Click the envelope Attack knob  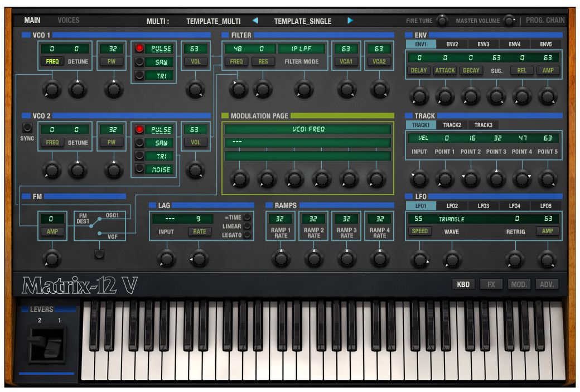pyautogui.click(x=445, y=96)
